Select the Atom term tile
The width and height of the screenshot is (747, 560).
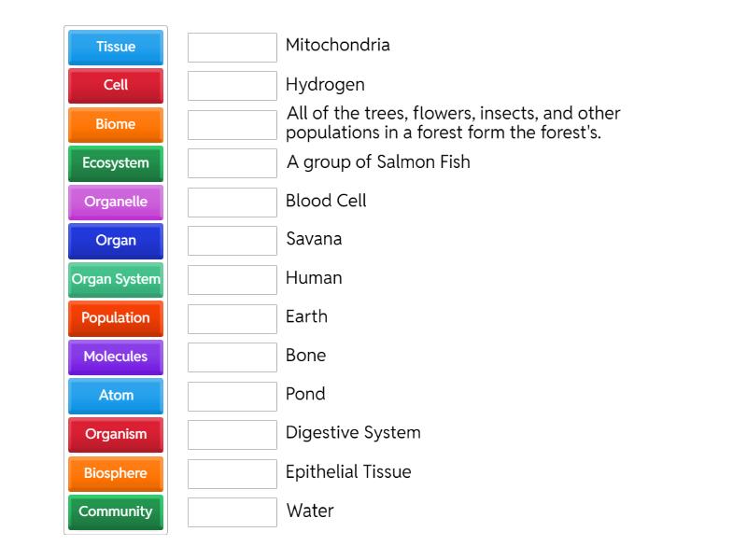[115, 396]
